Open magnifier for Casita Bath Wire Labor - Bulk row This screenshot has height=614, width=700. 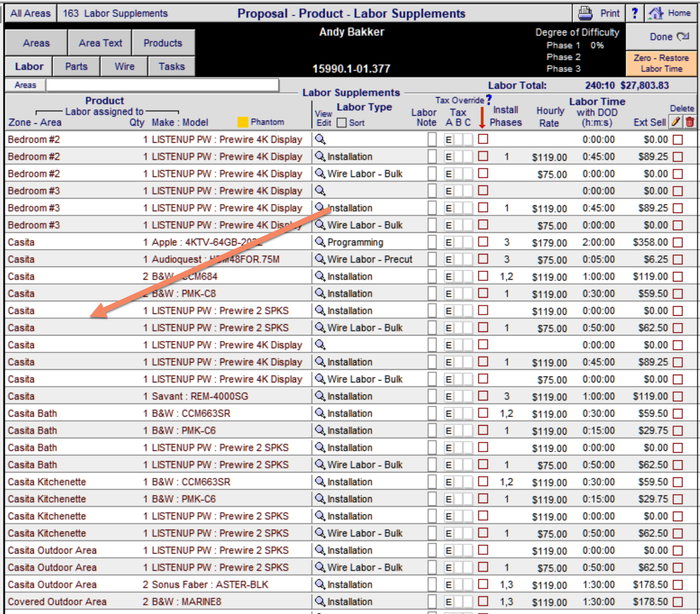320,464
